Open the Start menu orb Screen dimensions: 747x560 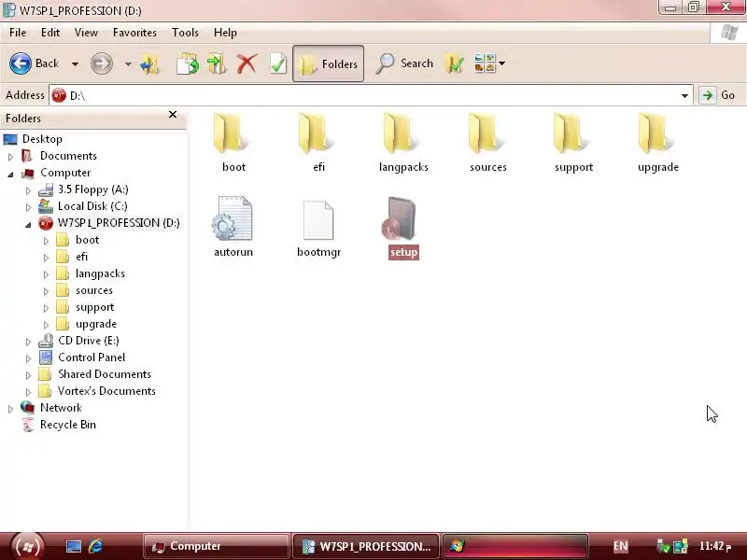click(27, 546)
